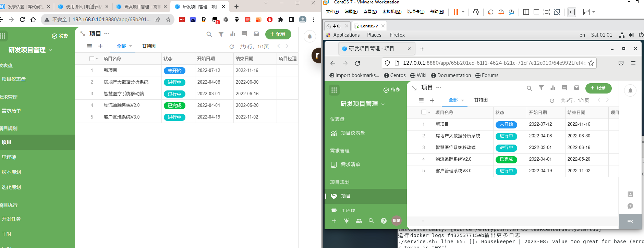Image resolution: width=644 pixels, height=248 pixels.
Task: Click the search icon in Chrome project toolbar
Action: coord(209,34)
